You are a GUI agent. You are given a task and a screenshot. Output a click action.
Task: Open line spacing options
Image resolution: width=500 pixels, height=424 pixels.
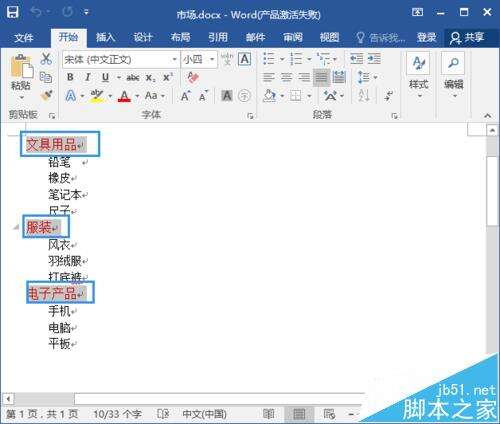click(x=367, y=77)
